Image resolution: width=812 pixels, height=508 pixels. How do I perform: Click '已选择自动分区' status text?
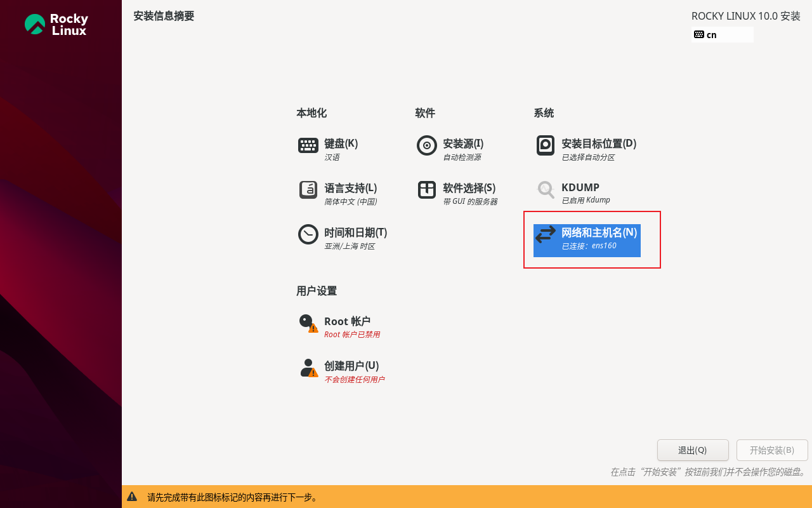click(588, 157)
